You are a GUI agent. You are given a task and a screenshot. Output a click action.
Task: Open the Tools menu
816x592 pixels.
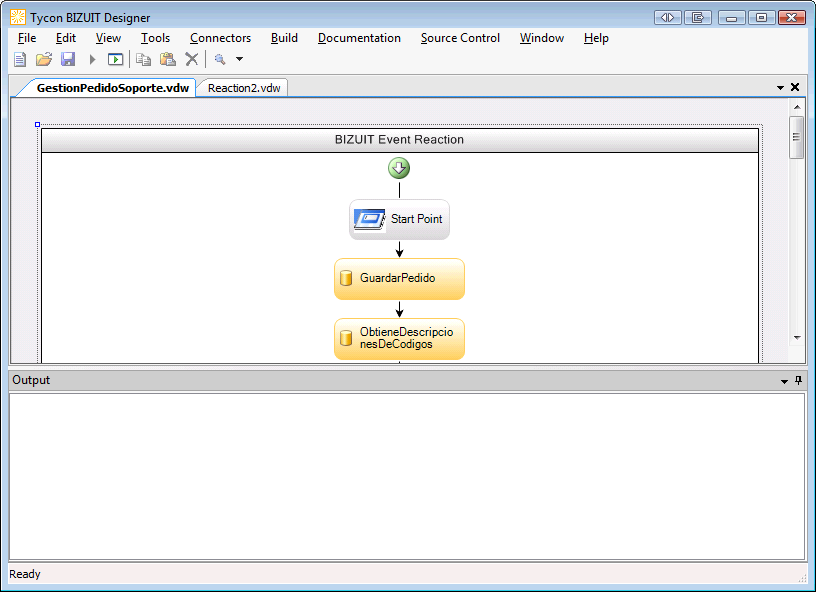[155, 38]
